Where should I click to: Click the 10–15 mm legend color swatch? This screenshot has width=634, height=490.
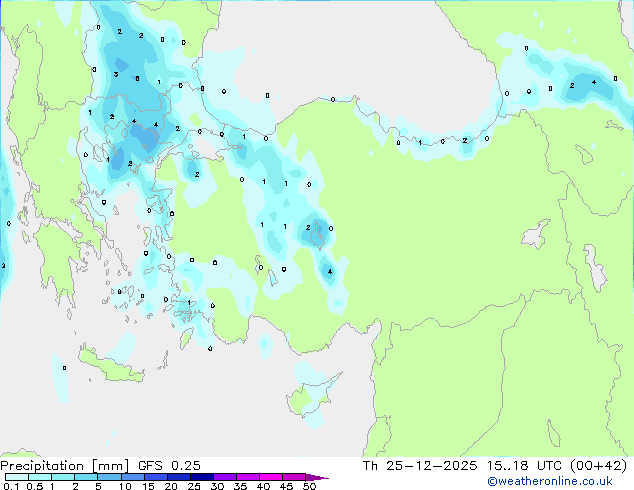point(132,477)
